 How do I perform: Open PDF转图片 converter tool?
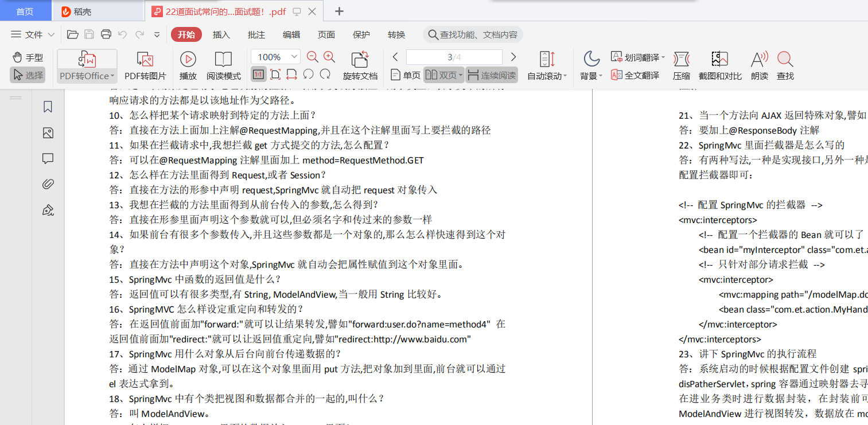point(146,66)
